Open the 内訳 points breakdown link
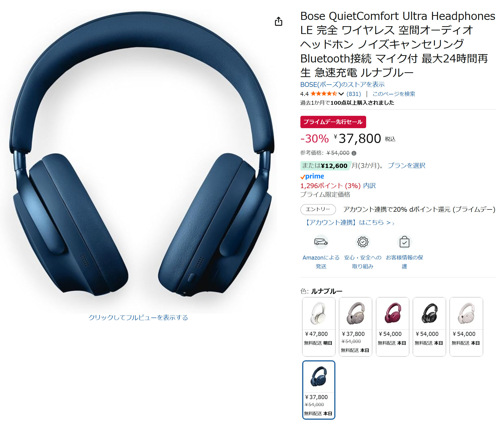504x423 pixels. [x=369, y=186]
